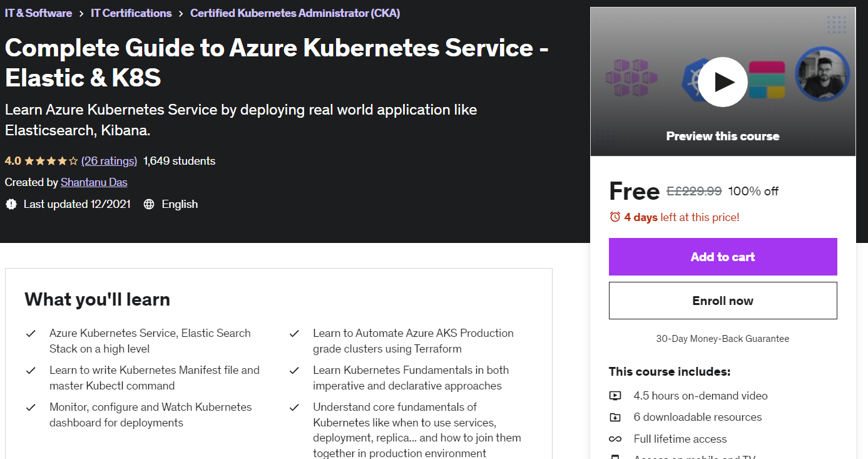
Task: Click the download icon beside downloadable resources
Action: 615,417
